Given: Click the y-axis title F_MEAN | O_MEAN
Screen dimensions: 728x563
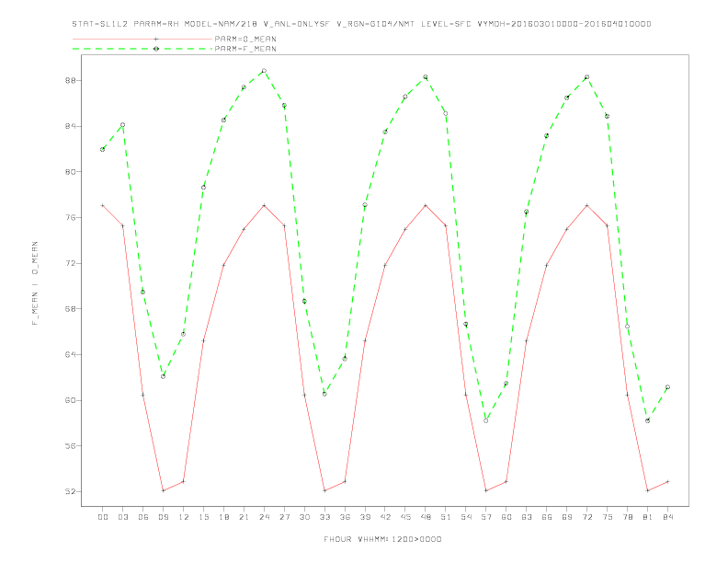Looking at the screenshot, I should (35, 283).
